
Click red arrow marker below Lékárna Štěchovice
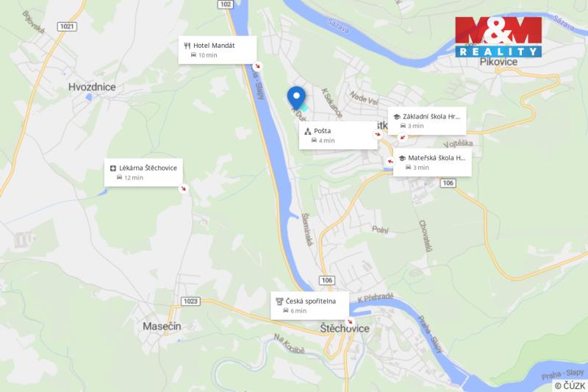coord(183,188)
